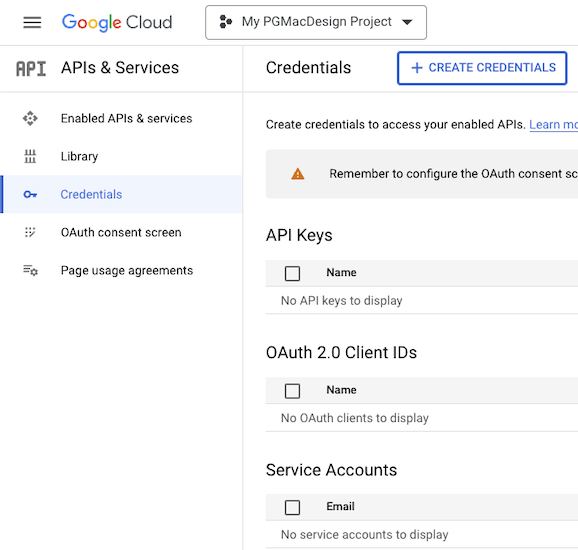Click the orange warning triangle icon
The image size is (578, 550).
pyautogui.click(x=298, y=174)
